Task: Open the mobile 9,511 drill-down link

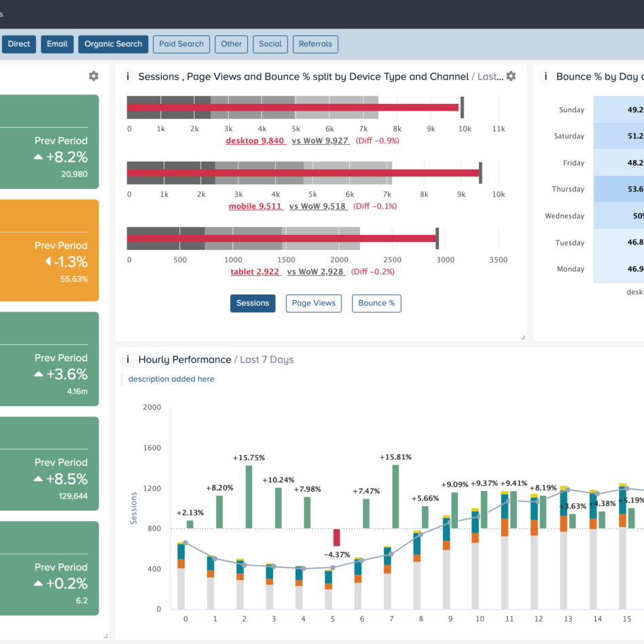Action: coord(255,206)
